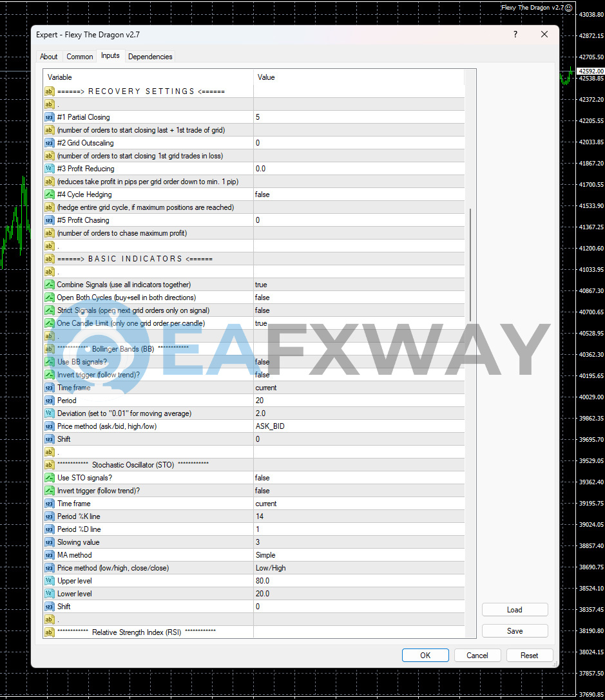The image size is (605, 700).
Task: Switch to the About tab
Action: (49, 57)
